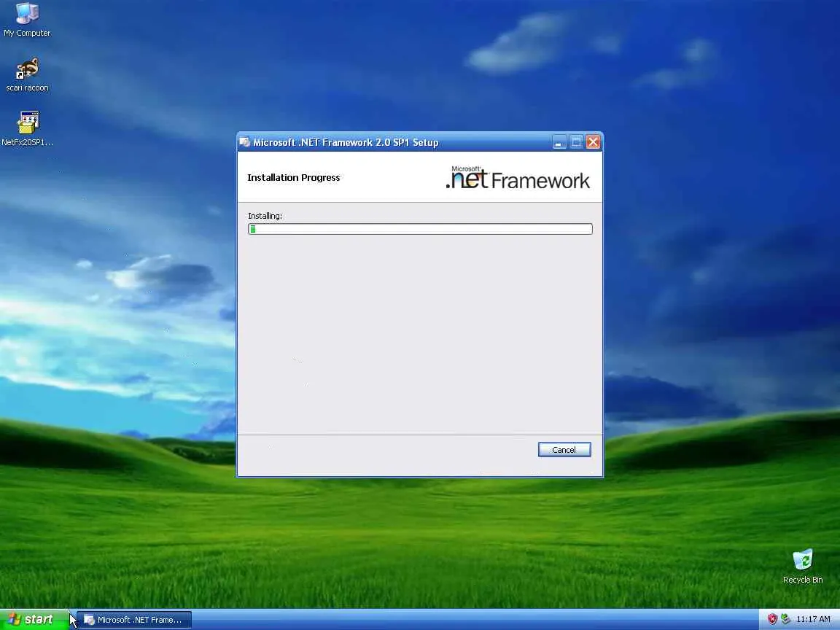Viewport: 840px width, 630px height.
Task: Click the 11:17 AM system clock
Action: pos(813,619)
